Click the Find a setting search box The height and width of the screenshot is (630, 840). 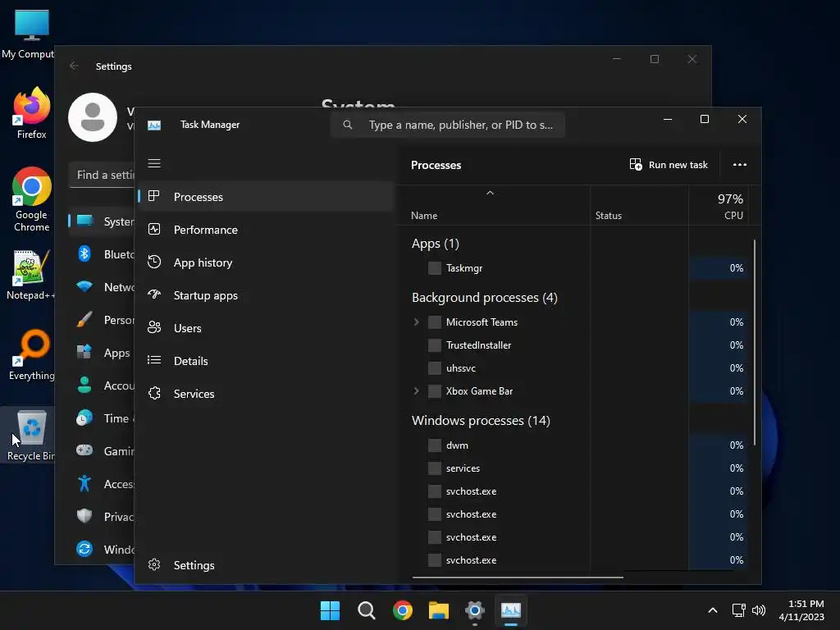tap(102, 176)
